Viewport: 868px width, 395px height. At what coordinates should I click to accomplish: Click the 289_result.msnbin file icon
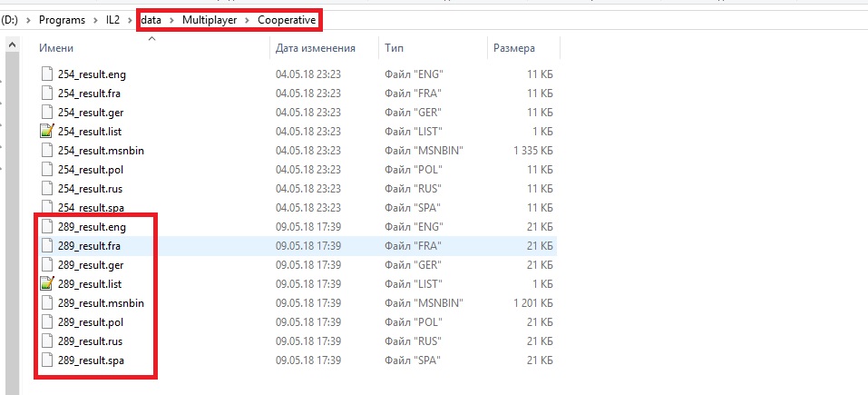[x=47, y=303]
